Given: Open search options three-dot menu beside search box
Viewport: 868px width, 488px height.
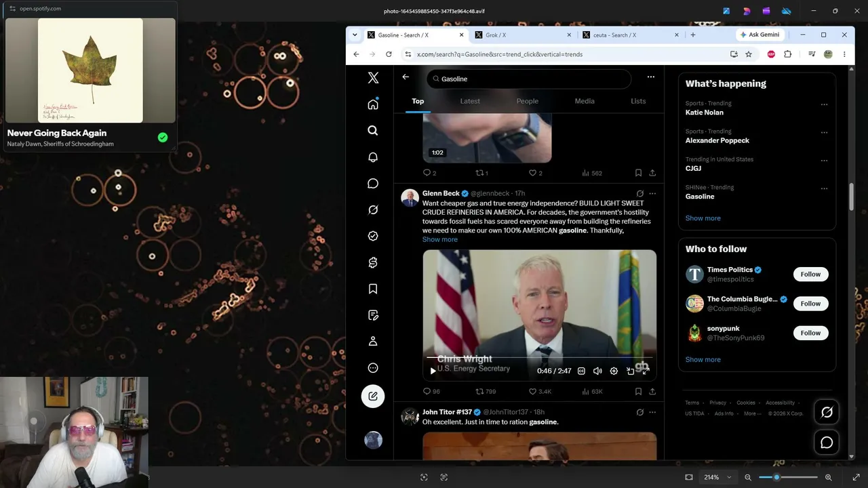Looking at the screenshot, I should [x=651, y=77].
